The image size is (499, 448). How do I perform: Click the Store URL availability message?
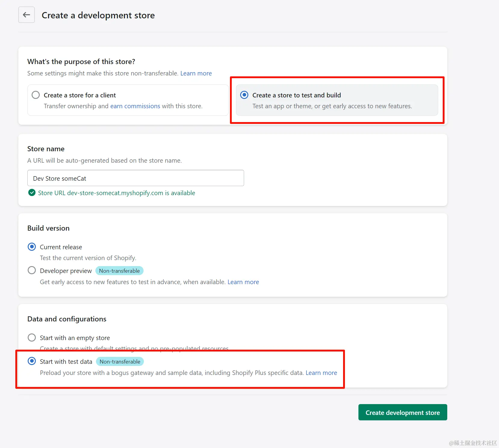116,193
